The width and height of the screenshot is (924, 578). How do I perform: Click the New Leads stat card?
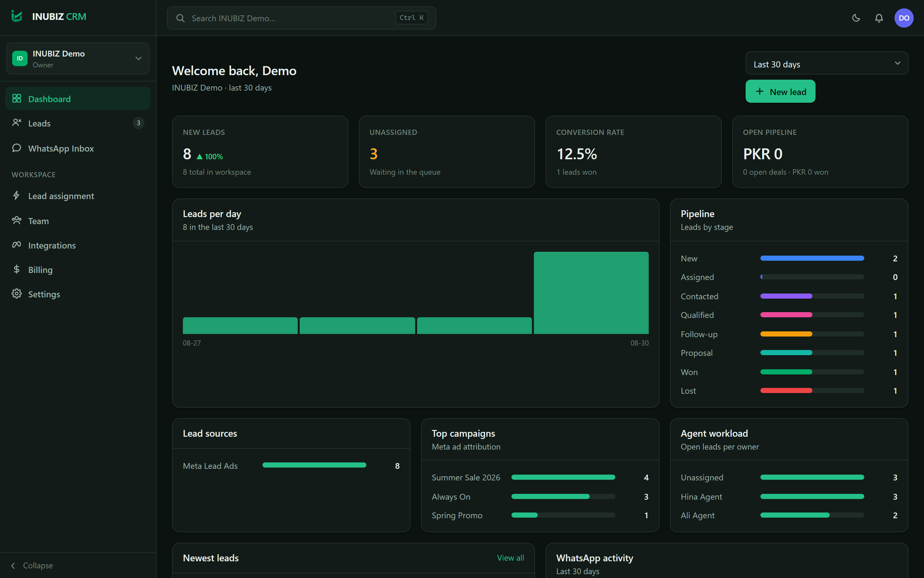click(260, 152)
